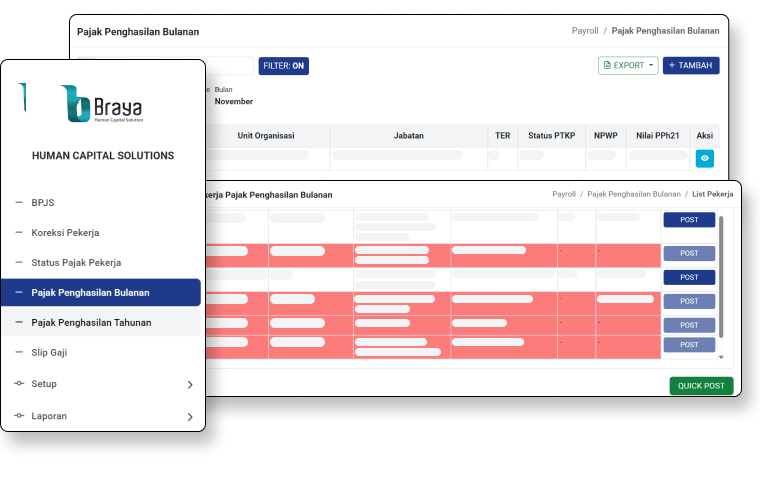Screen dimensions: 760x477
Task: Click the Nilai PPh21 column header
Action: click(658, 136)
